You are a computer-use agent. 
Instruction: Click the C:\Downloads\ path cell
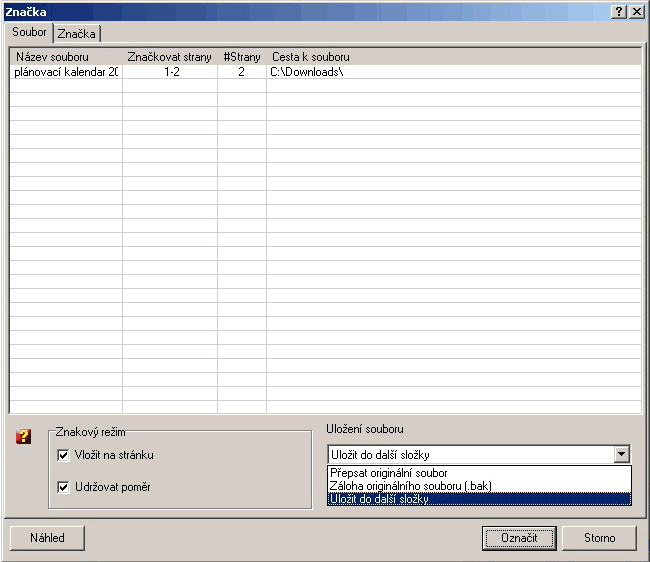(307, 73)
